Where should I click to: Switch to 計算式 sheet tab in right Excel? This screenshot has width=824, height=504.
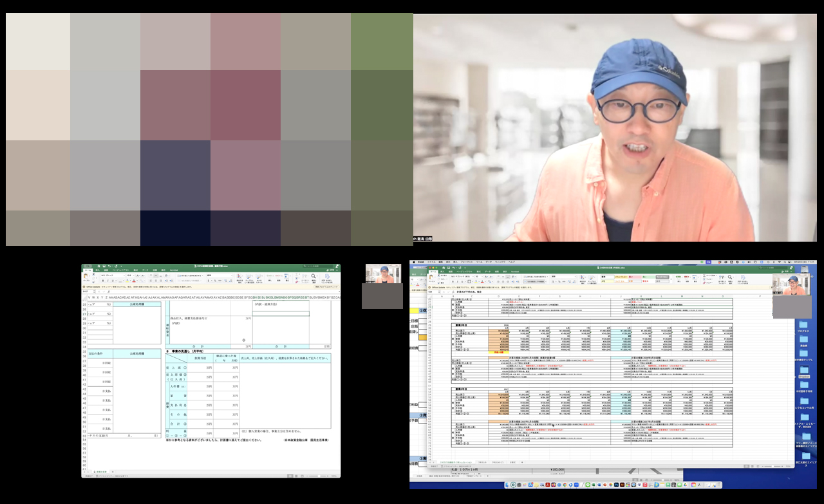point(512,462)
